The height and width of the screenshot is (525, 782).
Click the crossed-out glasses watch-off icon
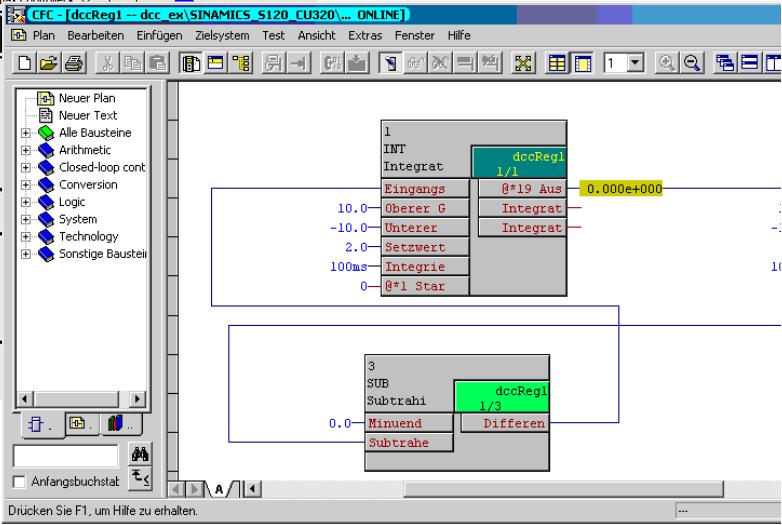440,63
